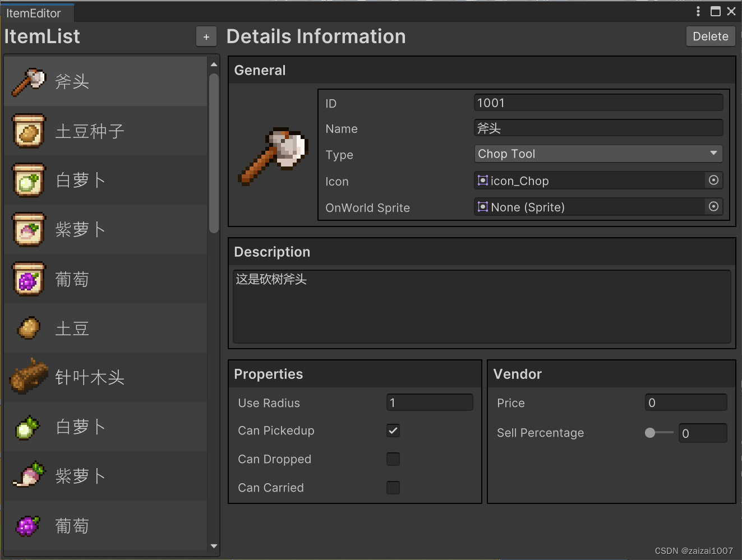Select the harvested potato item icon

[x=29, y=328]
